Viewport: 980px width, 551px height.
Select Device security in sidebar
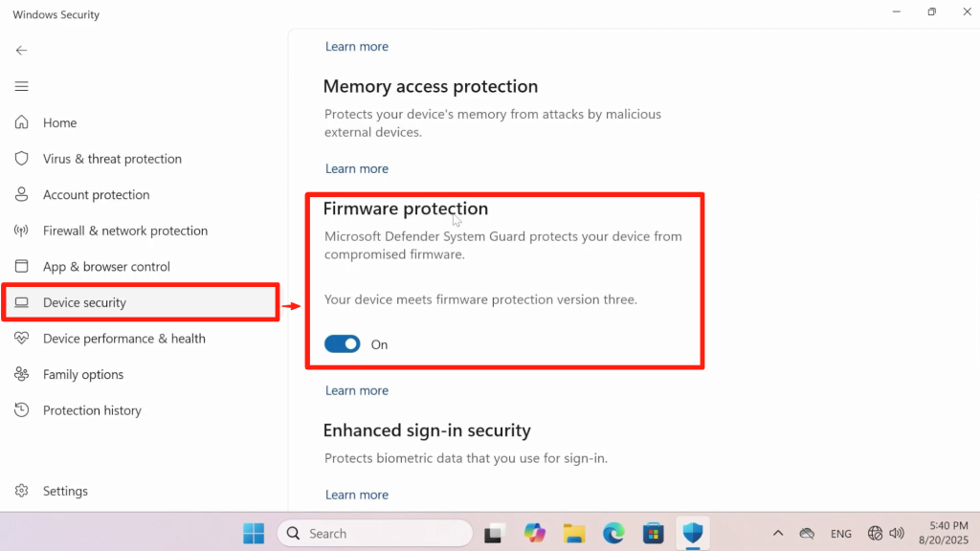point(140,302)
